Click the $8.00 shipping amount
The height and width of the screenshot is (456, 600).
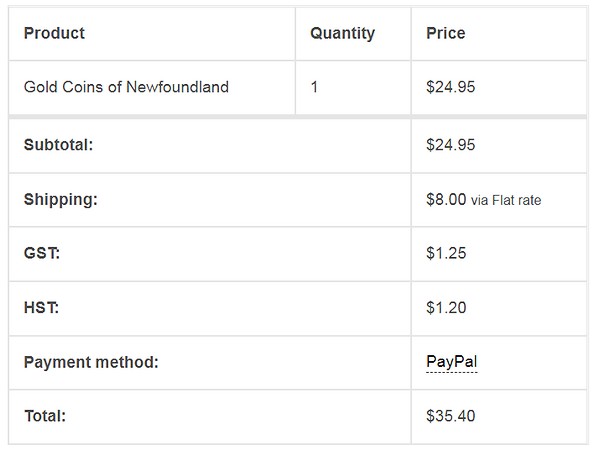point(446,200)
